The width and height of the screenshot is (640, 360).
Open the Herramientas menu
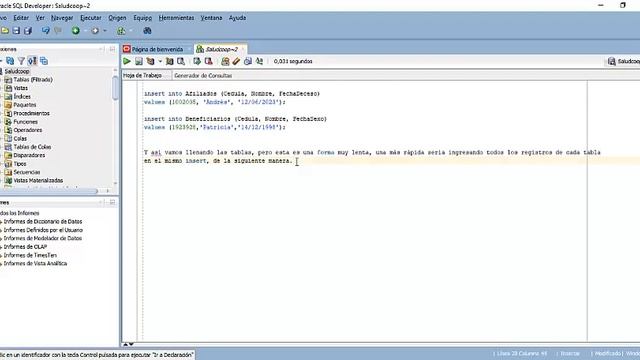tap(176, 18)
